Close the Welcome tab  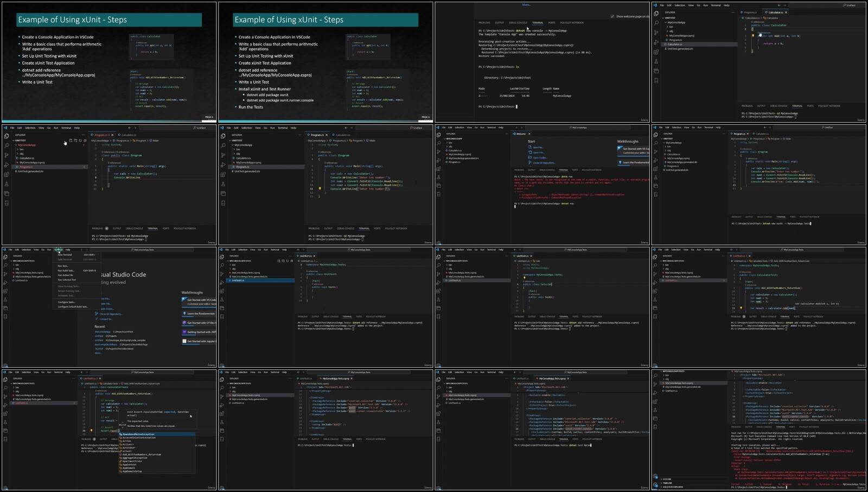coord(529,134)
